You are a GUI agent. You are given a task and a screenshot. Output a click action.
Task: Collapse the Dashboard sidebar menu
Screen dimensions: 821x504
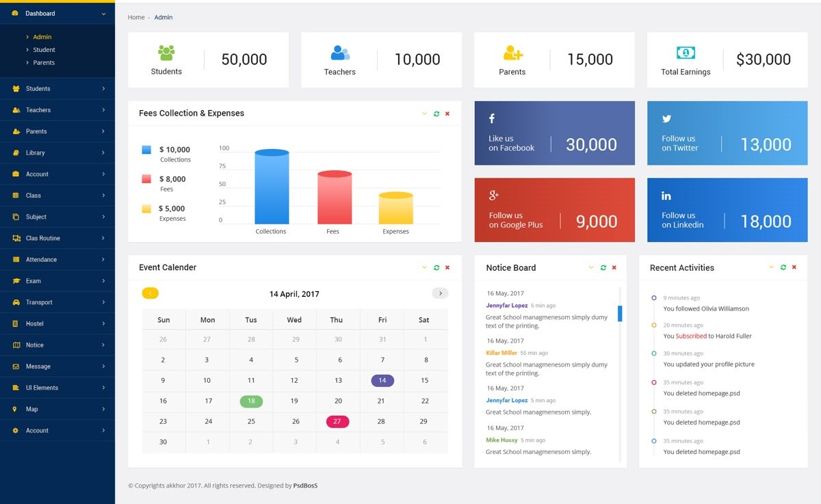pos(103,14)
